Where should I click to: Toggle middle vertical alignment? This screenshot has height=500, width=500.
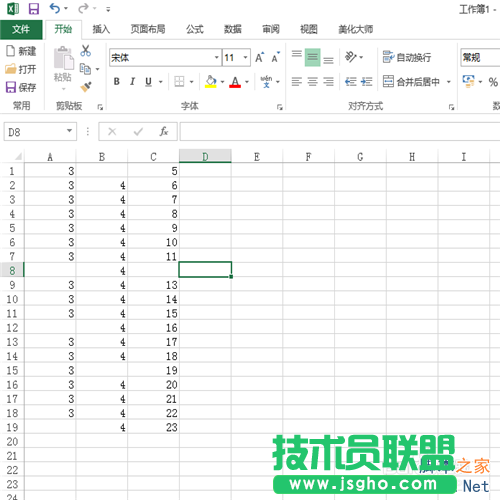(x=313, y=57)
